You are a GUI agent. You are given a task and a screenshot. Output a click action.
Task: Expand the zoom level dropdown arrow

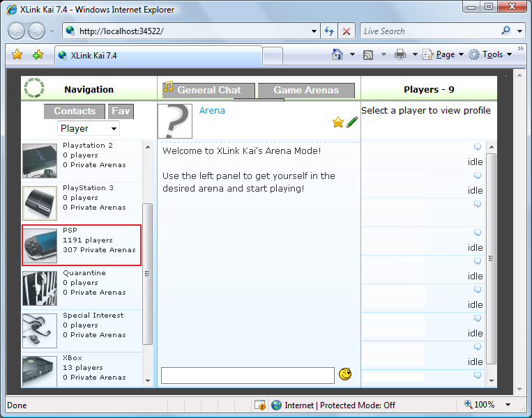(x=508, y=405)
